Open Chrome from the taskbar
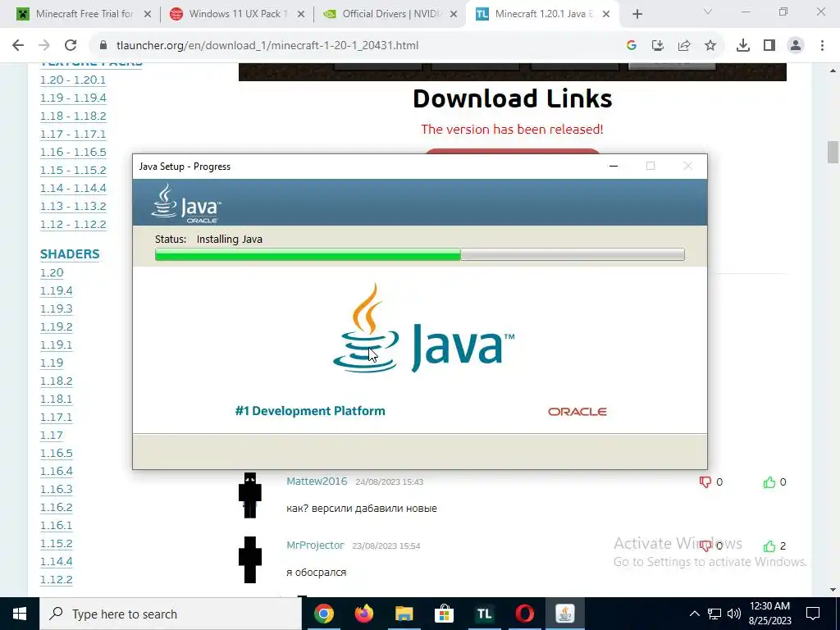840x630 pixels. (x=323, y=614)
